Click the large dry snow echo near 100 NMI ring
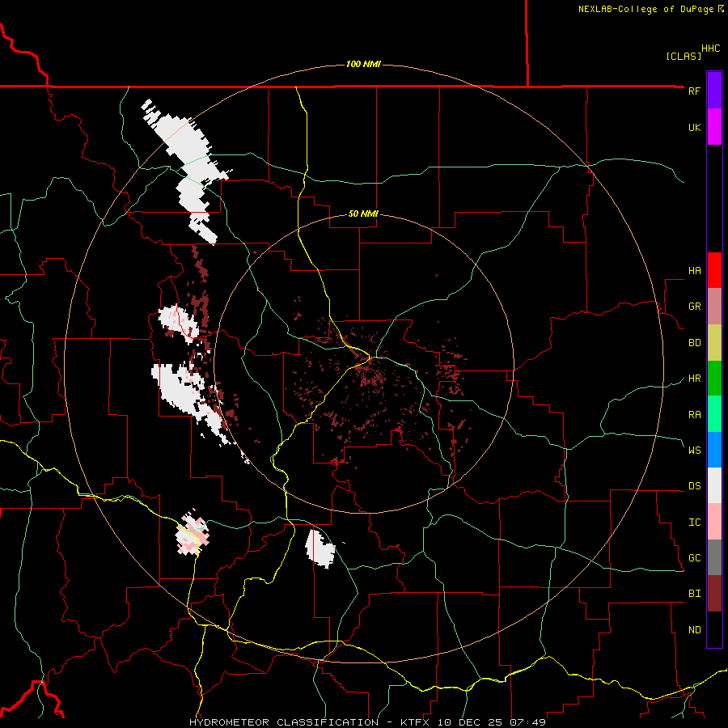Viewport: 728px width, 728px height. point(186,170)
